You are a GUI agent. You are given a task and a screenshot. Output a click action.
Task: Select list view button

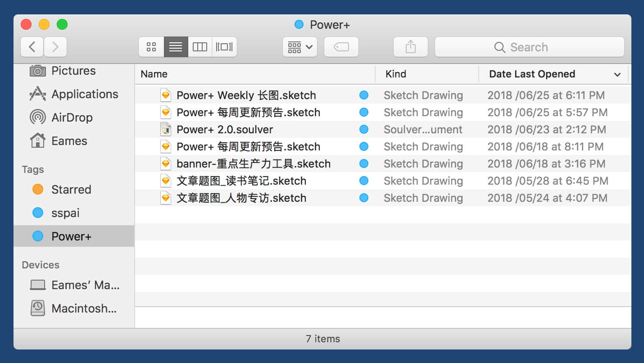(x=176, y=47)
